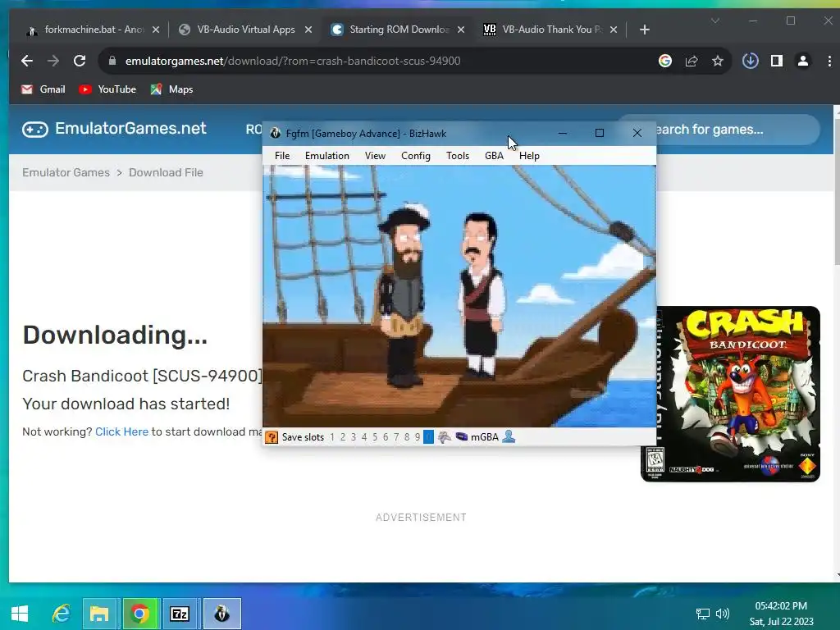Open File Explorer from the taskbar

point(99,614)
